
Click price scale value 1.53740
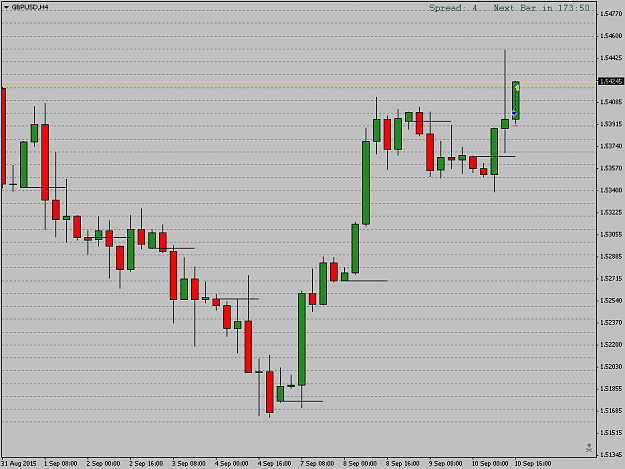pos(611,146)
